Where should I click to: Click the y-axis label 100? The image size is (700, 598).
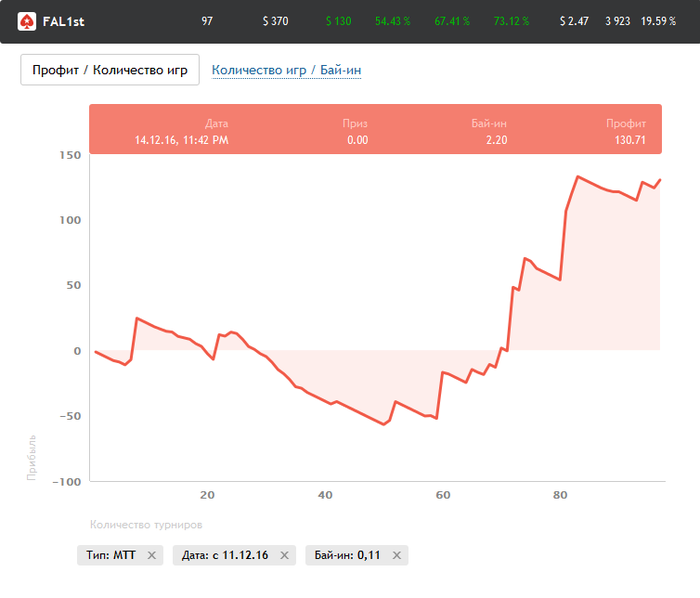point(70,220)
